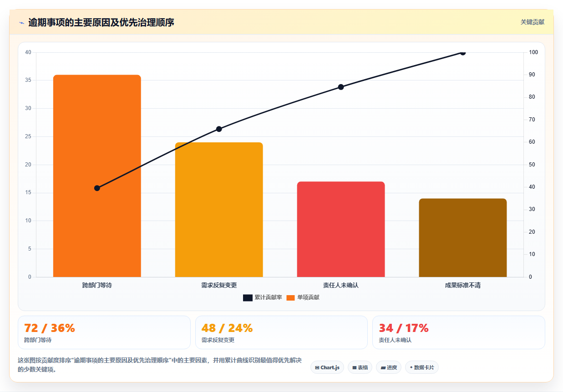The height and width of the screenshot is (392, 563).
Task: Click the cumulative line point above 需求反复变更
Action: [219, 129]
